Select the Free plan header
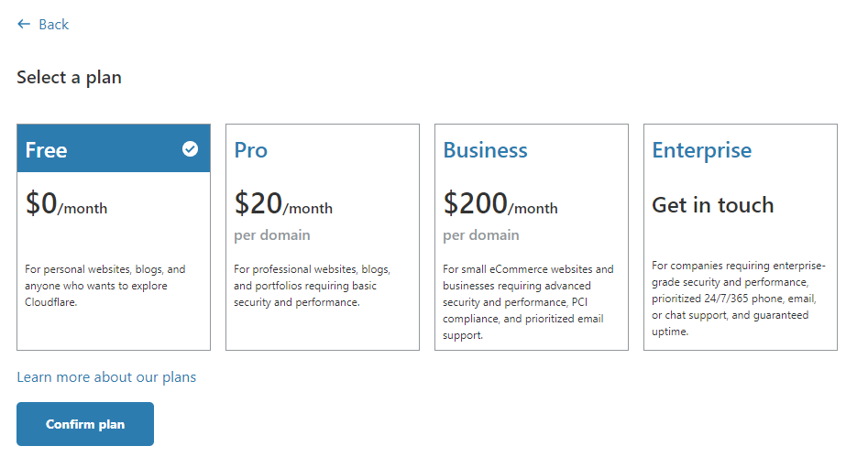Image resolution: width=868 pixels, height=457 pixels. (114, 148)
